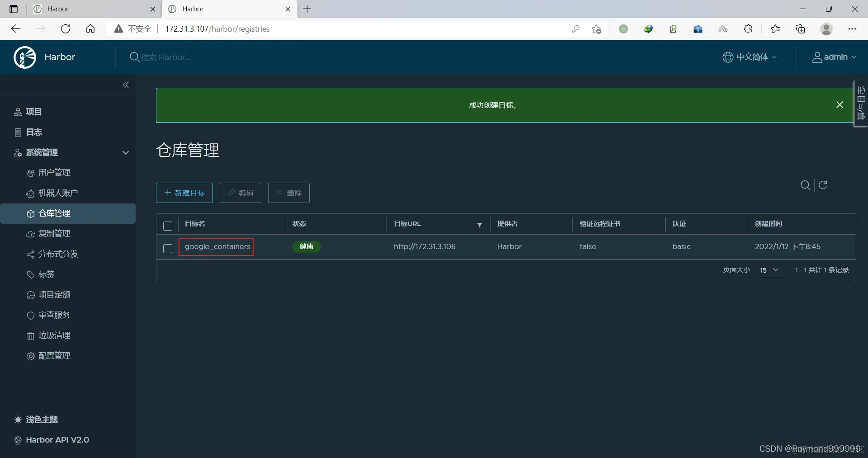
Task: Open admin user dropdown
Action: 834,57
